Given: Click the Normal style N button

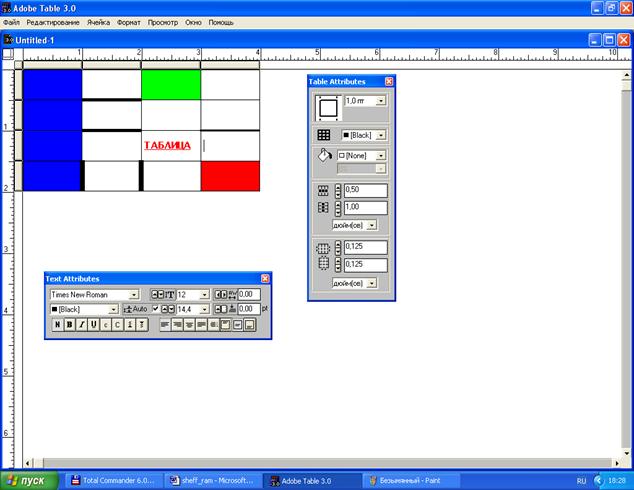Looking at the screenshot, I should [57, 325].
